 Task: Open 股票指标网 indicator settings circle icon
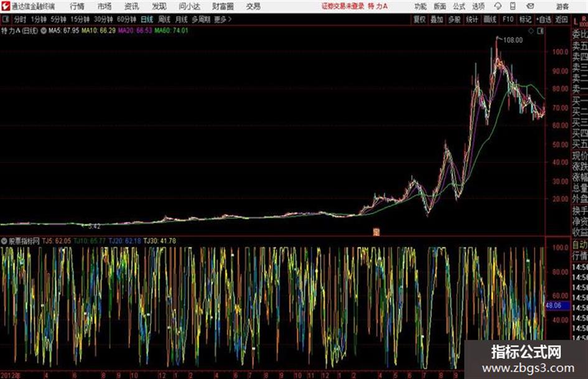click(x=4, y=241)
